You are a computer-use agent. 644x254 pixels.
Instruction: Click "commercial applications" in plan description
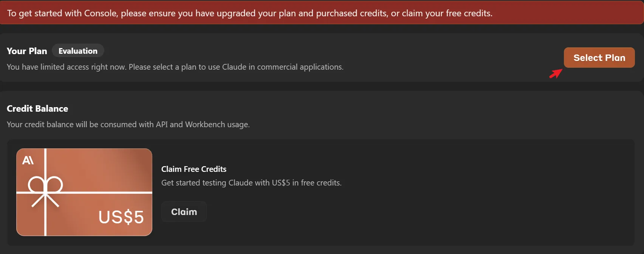pos(300,67)
